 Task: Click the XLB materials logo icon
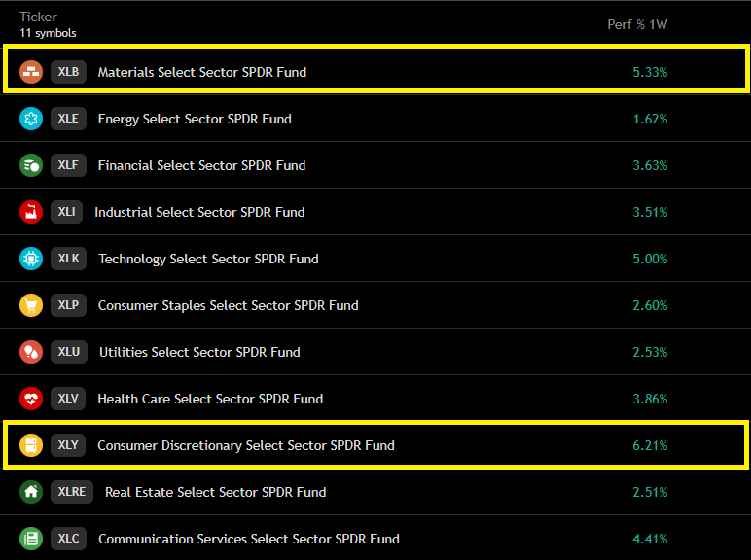coord(31,72)
